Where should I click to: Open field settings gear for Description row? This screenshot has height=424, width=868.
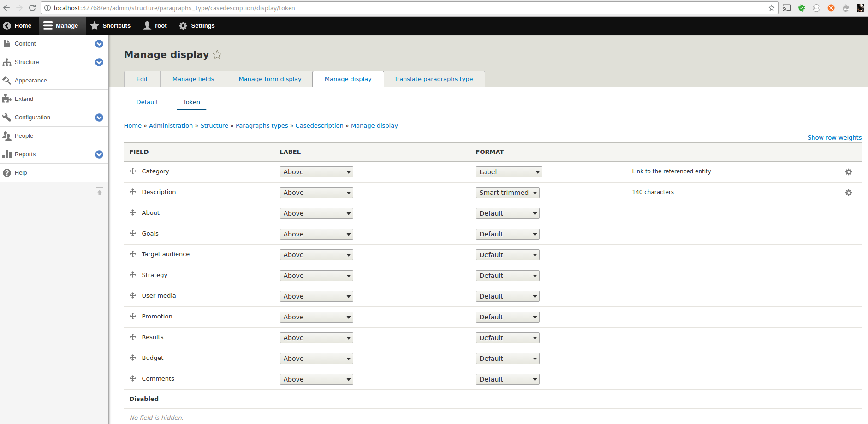[849, 193]
